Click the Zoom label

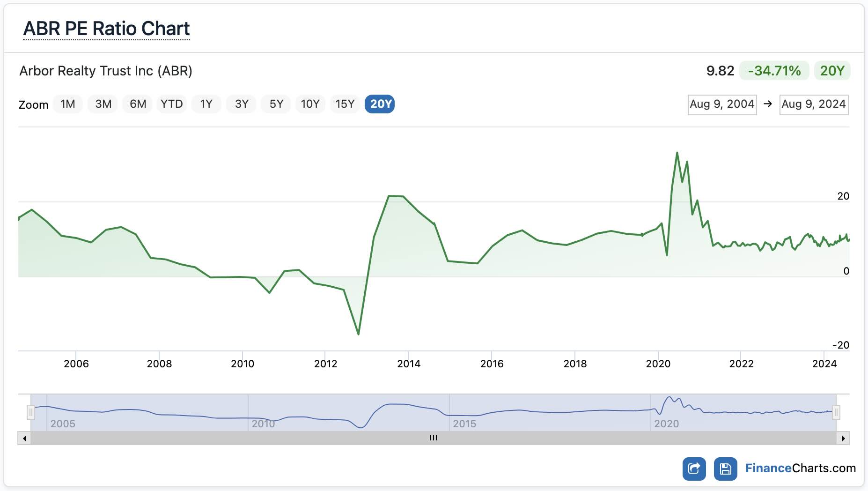point(33,104)
